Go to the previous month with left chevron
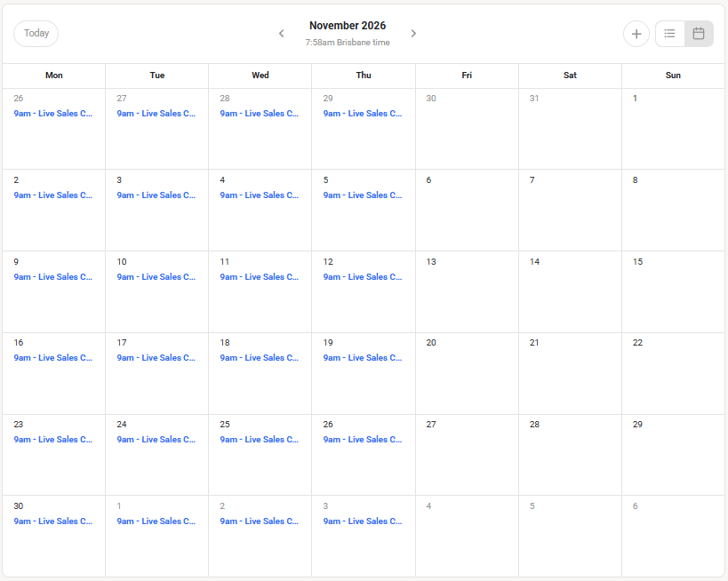Viewport: 728px width, 581px height. [282, 34]
